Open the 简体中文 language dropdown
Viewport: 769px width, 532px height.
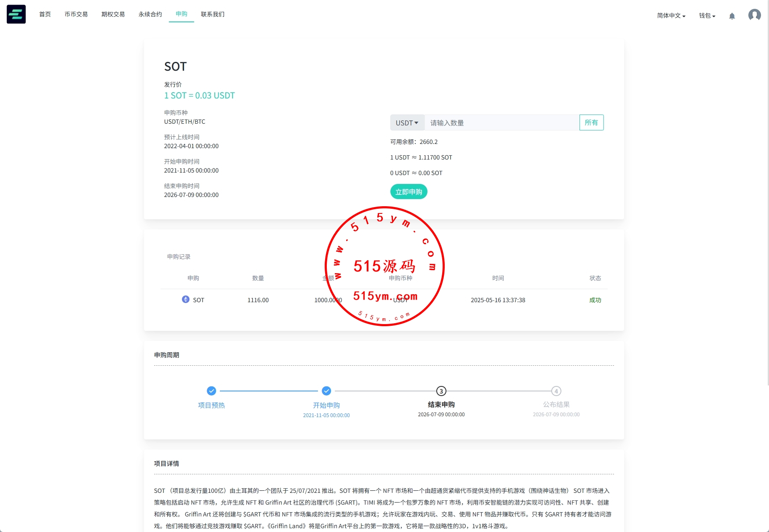coord(671,16)
